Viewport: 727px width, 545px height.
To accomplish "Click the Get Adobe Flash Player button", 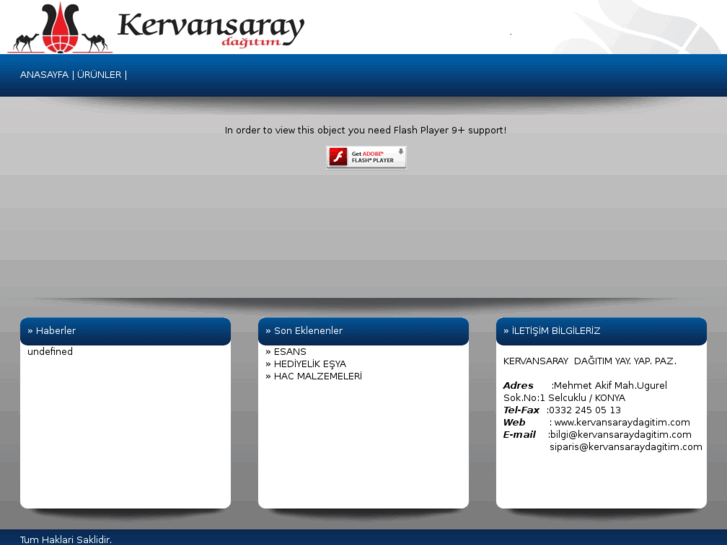I will pyautogui.click(x=366, y=157).
